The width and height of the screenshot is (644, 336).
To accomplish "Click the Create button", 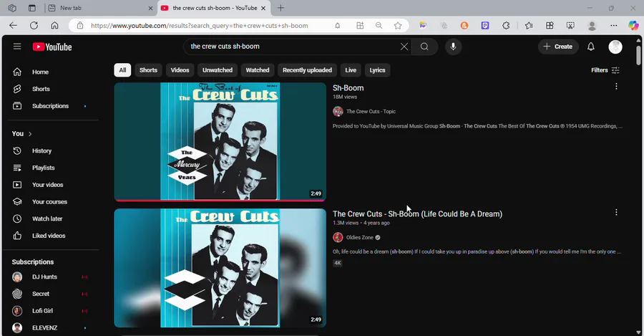I will (x=558, y=47).
